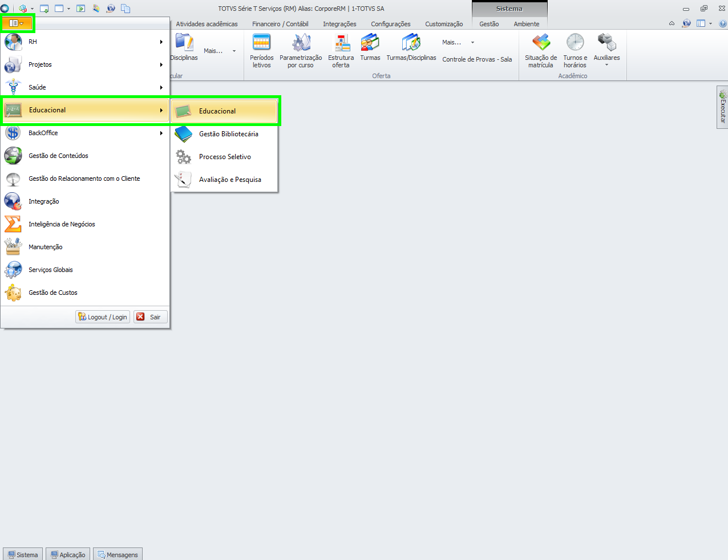
Task: Open Gestão Bibliotecária from submenu
Action: (224, 134)
